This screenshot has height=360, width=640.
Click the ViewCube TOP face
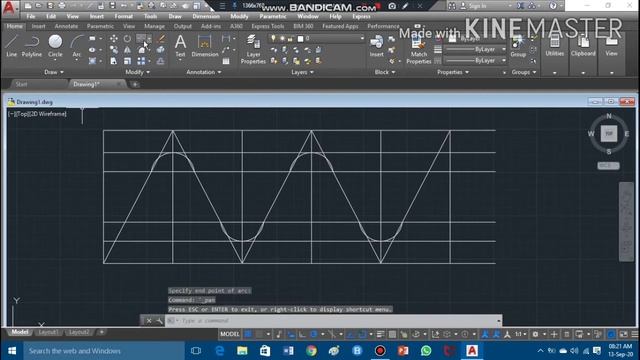coord(609,133)
